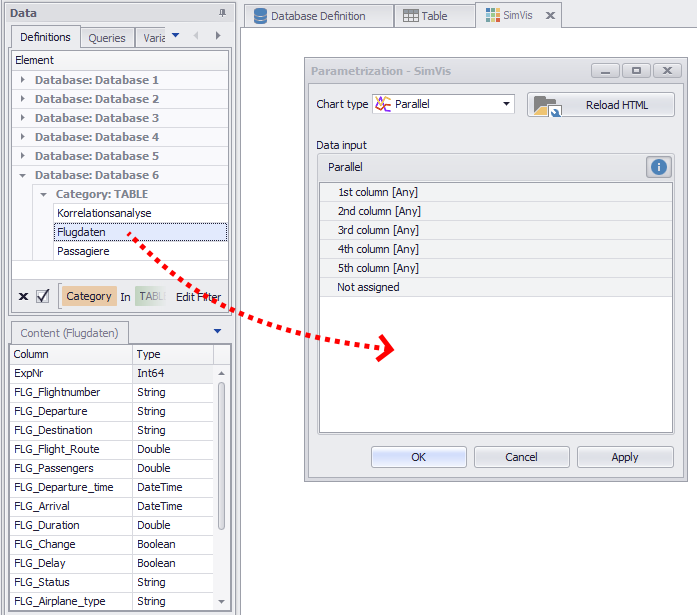Close the SimVis tab with its X
This screenshot has height=615, width=697.
(x=550, y=16)
